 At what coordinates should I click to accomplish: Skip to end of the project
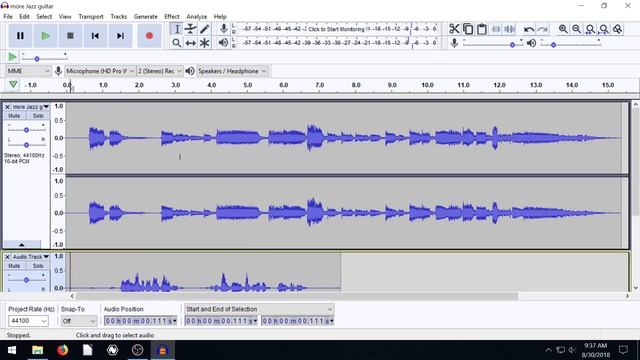[x=120, y=36]
